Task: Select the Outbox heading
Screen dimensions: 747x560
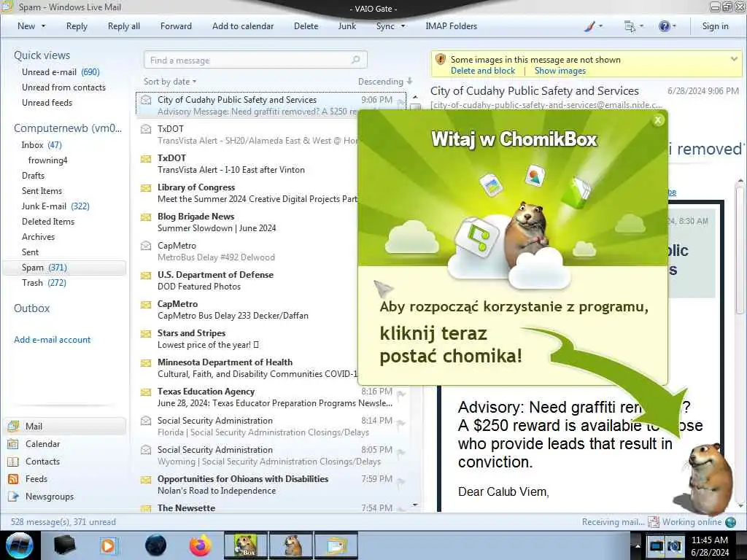Action: tap(32, 308)
